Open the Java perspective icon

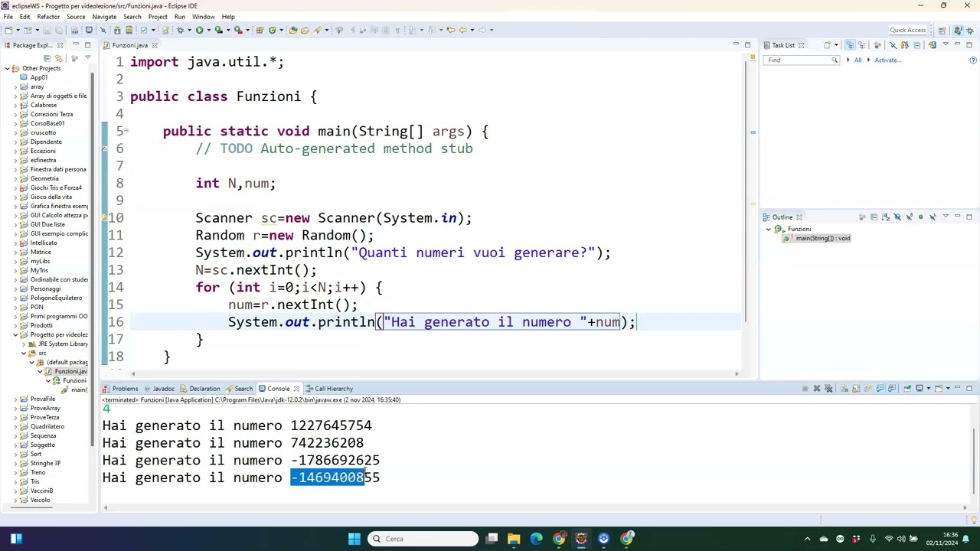point(957,30)
